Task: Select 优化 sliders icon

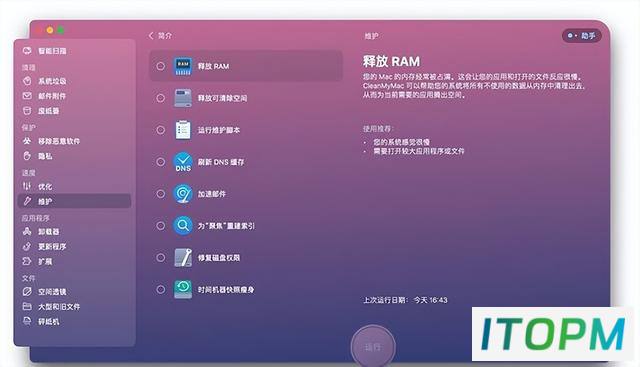Action: coord(27,186)
